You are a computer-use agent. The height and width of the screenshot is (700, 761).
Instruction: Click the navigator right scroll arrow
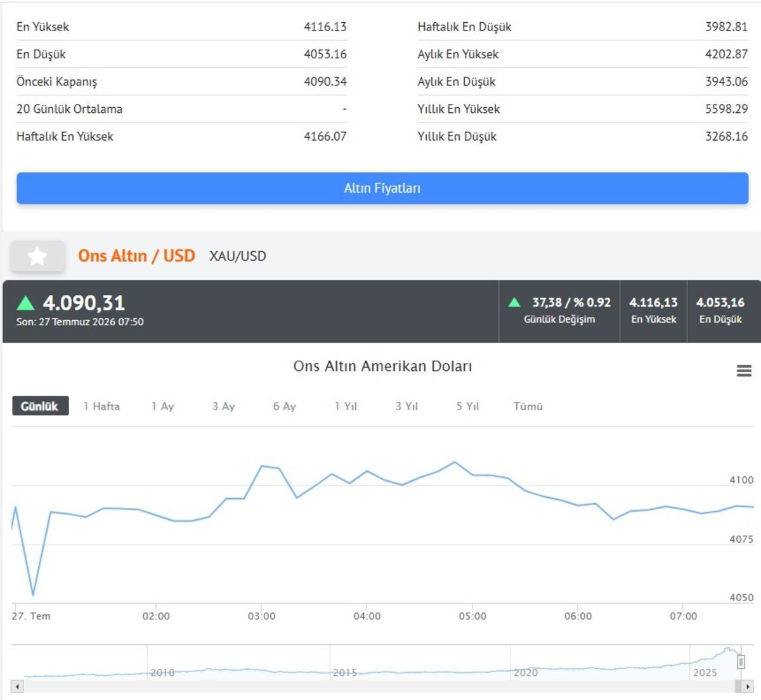pos(748,686)
